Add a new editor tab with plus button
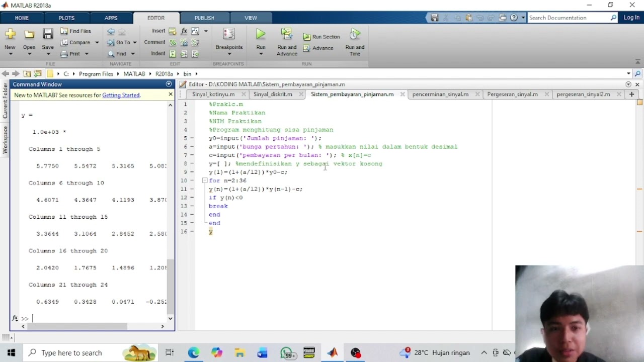This screenshot has width=644, height=362. click(631, 94)
